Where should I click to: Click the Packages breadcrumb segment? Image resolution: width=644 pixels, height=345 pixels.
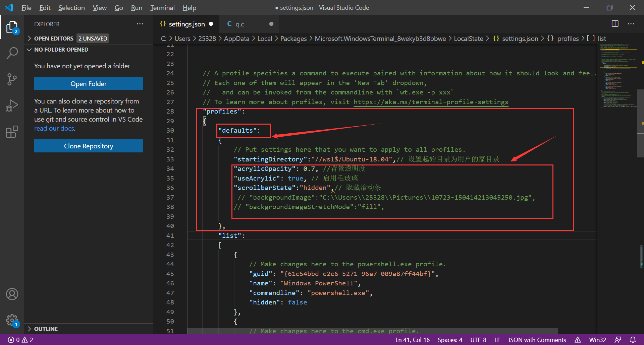(293, 39)
